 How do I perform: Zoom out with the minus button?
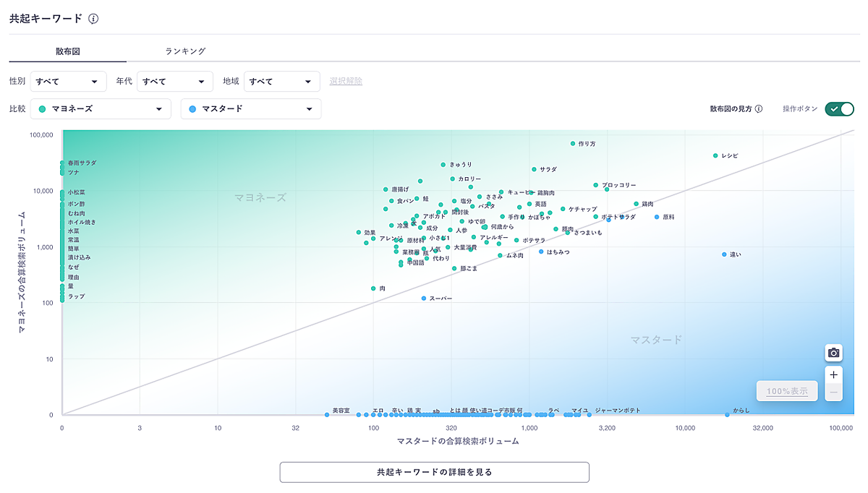[x=834, y=393]
